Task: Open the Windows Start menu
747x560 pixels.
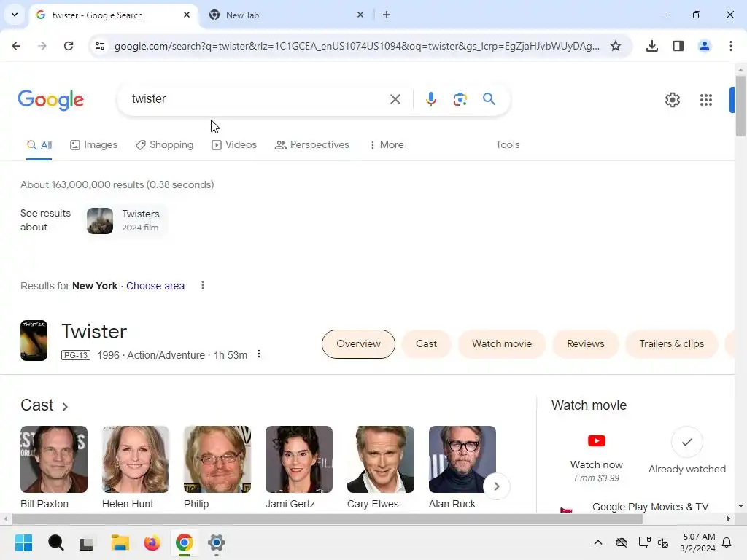Action: pos(24,542)
